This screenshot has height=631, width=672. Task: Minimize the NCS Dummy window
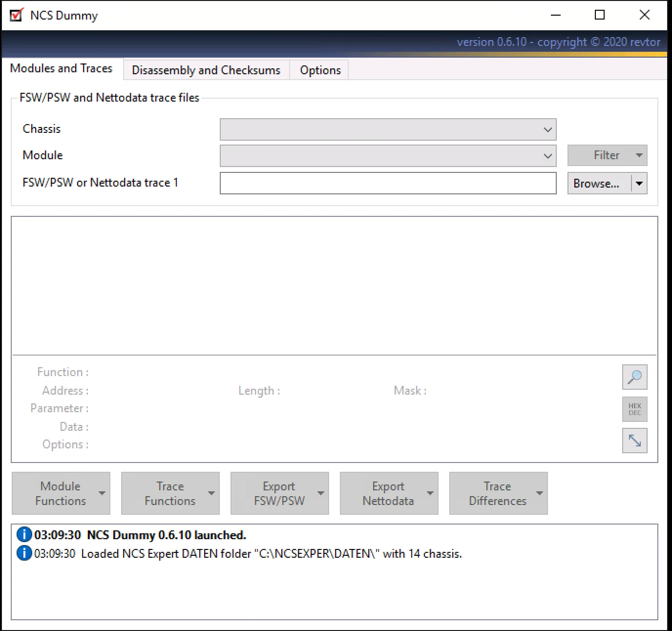[555, 15]
